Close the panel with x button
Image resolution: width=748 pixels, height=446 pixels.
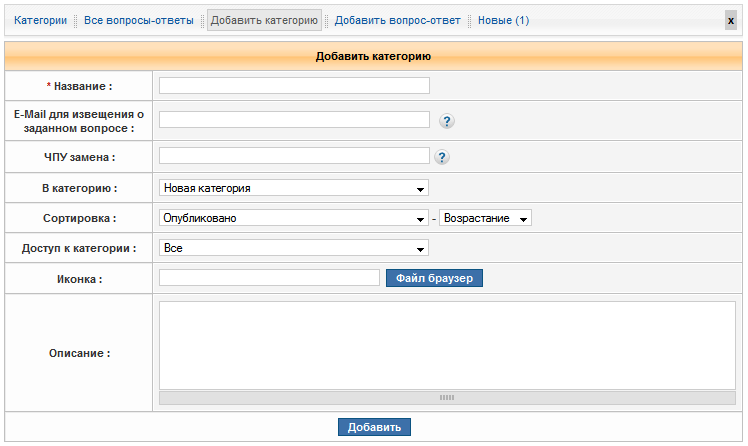731,20
